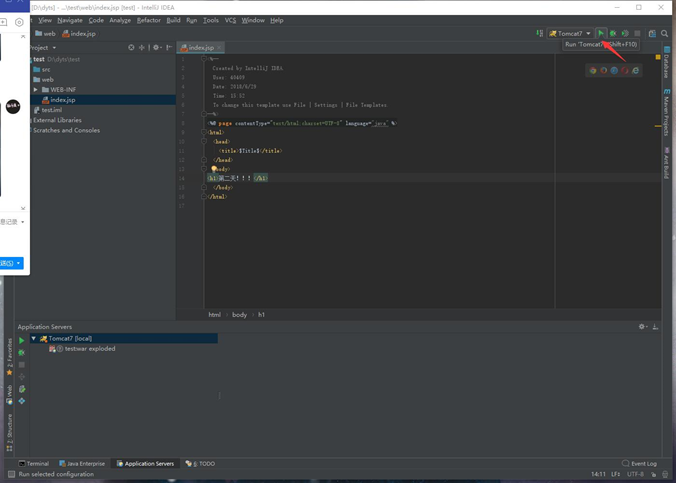The width and height of the screenshot is (676, 483).
Task: Open the Project Structure icon in main toolbar
Action: [652, 33]
